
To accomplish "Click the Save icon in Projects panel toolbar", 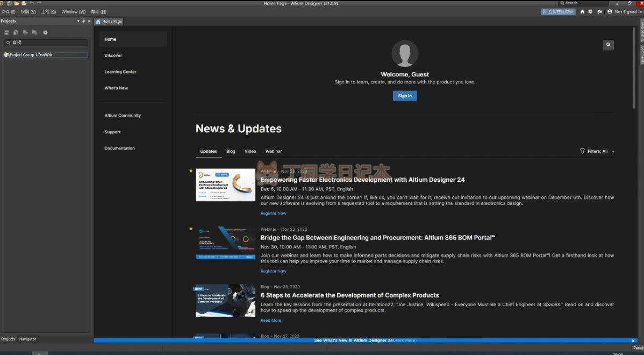I will point(6,32).
